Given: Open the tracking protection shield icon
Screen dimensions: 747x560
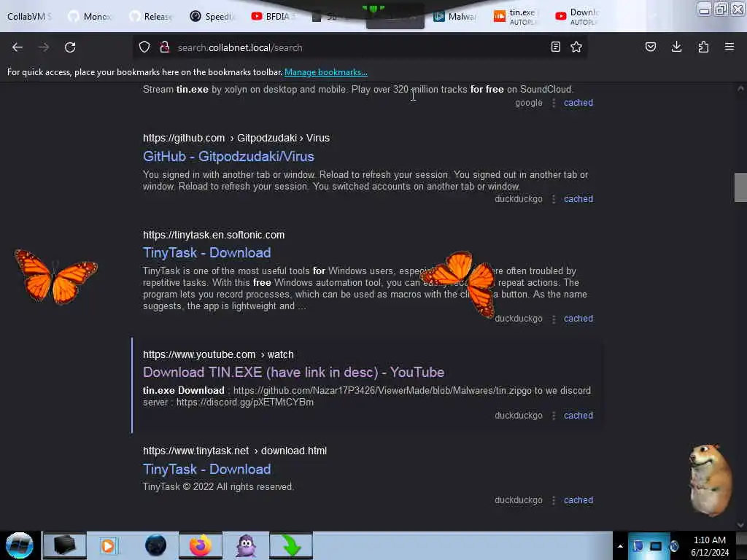Looking at the screenshot, I should coord(144,47).
